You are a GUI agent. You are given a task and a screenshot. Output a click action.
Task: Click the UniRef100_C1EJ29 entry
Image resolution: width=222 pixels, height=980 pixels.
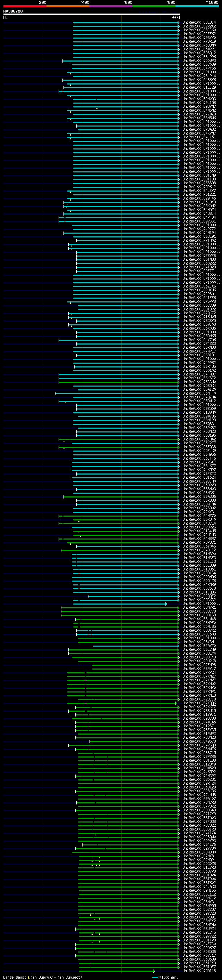pyautogui.click(x=199, y=88)
